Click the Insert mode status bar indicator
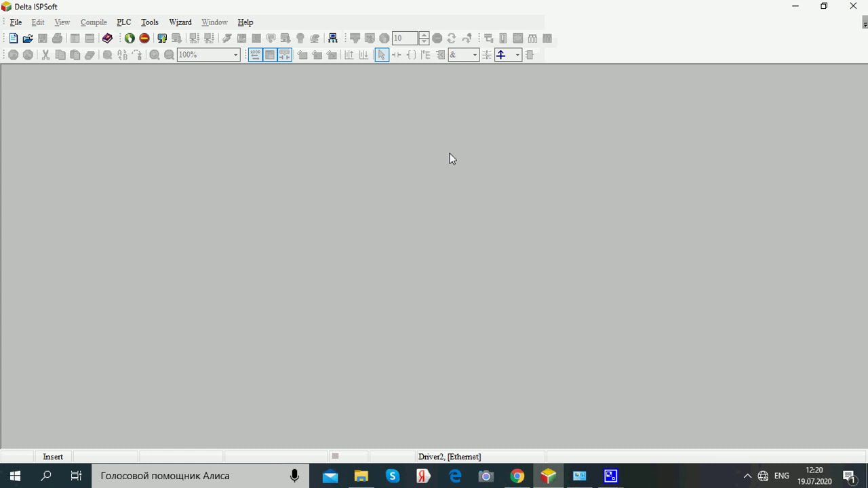 [53, 457]
